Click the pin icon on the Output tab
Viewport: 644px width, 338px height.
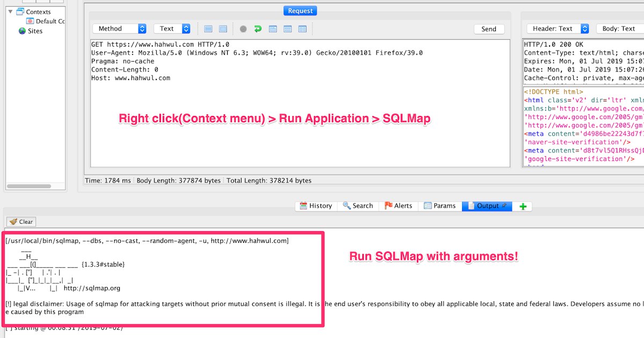coord(505,206)
